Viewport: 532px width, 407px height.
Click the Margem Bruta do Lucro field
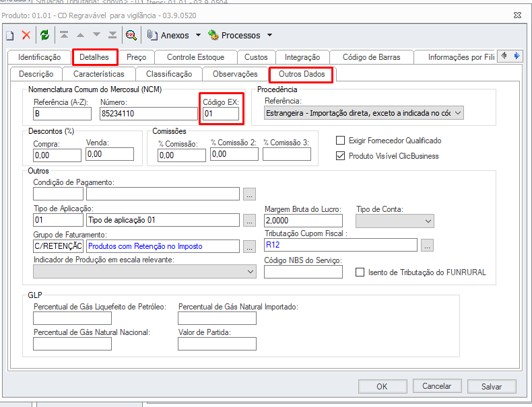coord(303,221)
